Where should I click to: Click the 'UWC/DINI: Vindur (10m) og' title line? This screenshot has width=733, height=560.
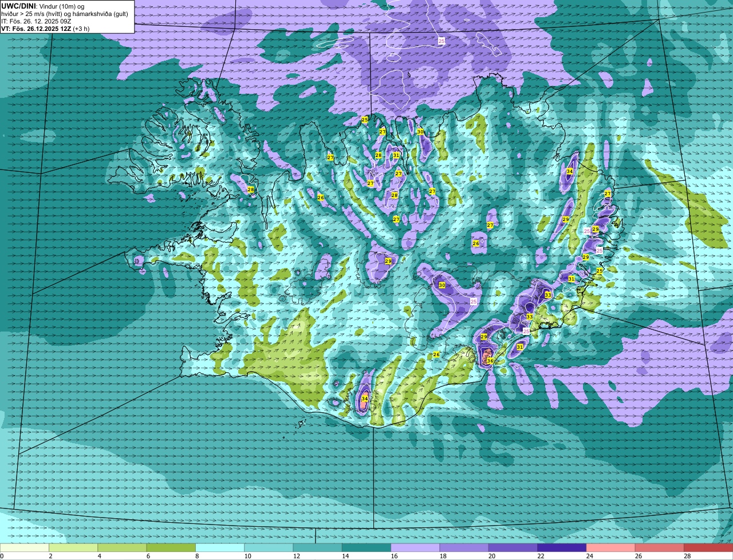click(x=43, y=6)
